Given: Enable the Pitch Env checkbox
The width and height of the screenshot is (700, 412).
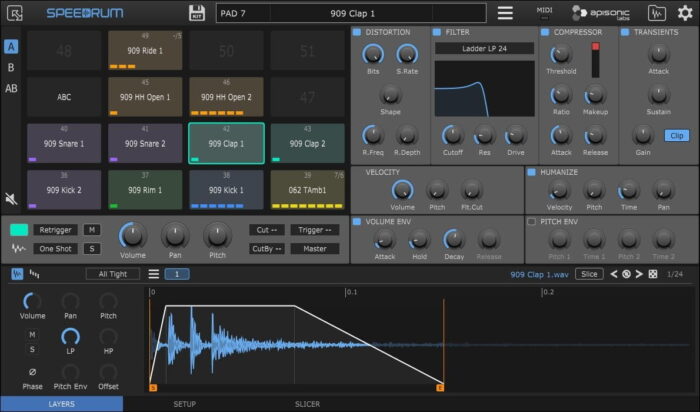Looking at the screenshot, I should click(x=531, y=220).
